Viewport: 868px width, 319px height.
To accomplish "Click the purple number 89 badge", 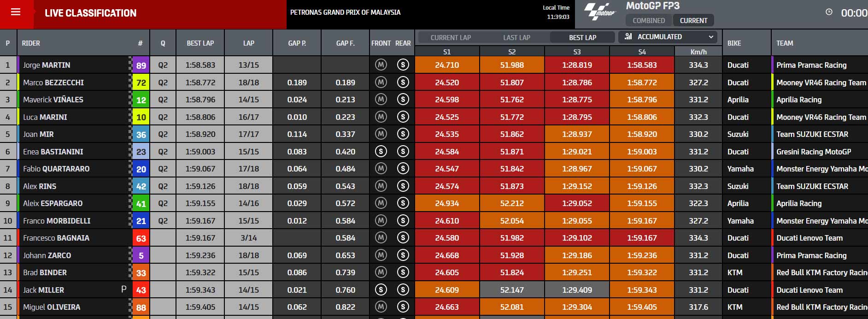I will tap(141, 65).
